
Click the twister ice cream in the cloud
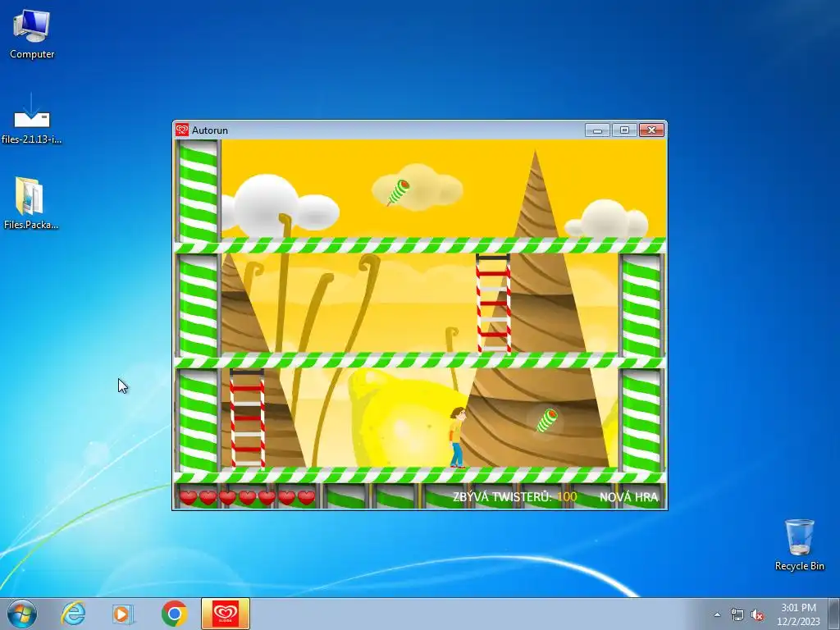pyautogui.click(x=399, y=192)
